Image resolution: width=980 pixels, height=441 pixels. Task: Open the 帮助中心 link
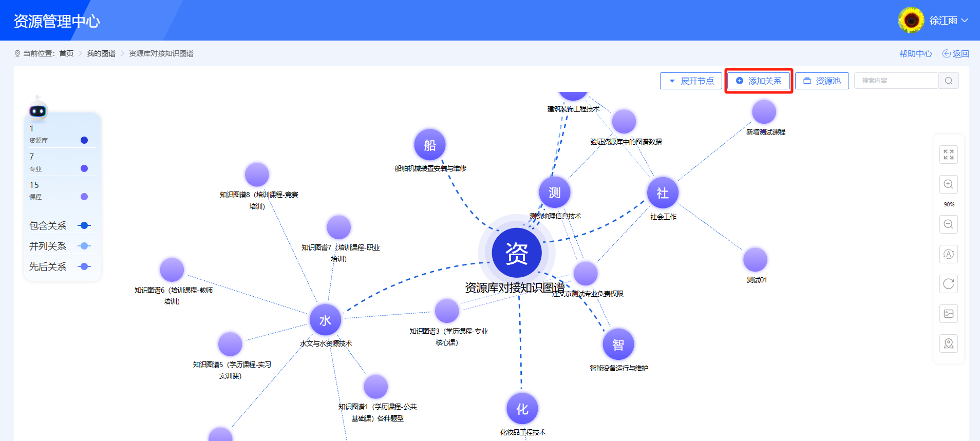pos(915,53)
